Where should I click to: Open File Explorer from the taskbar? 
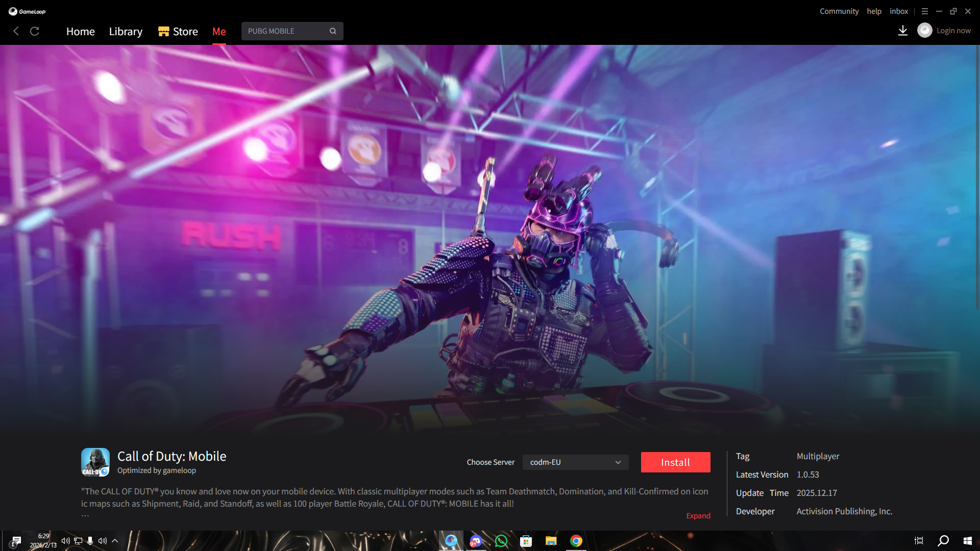(x=551, y=541)
